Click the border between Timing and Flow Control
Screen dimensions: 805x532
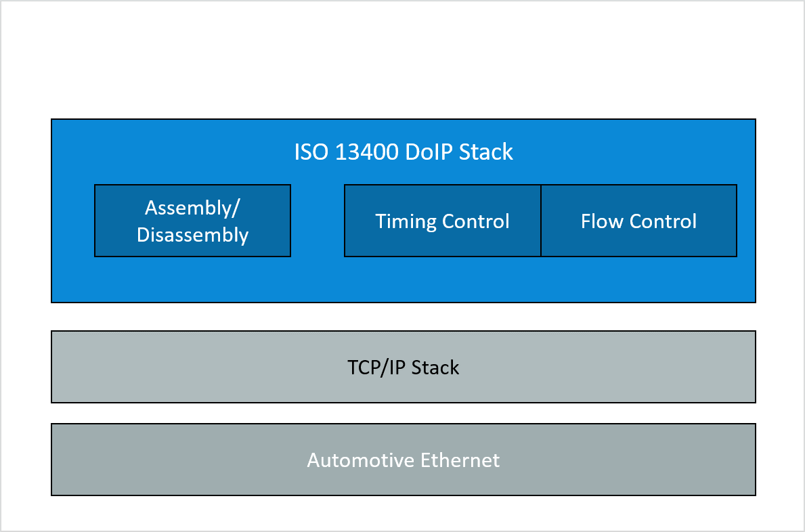[541, 221]
